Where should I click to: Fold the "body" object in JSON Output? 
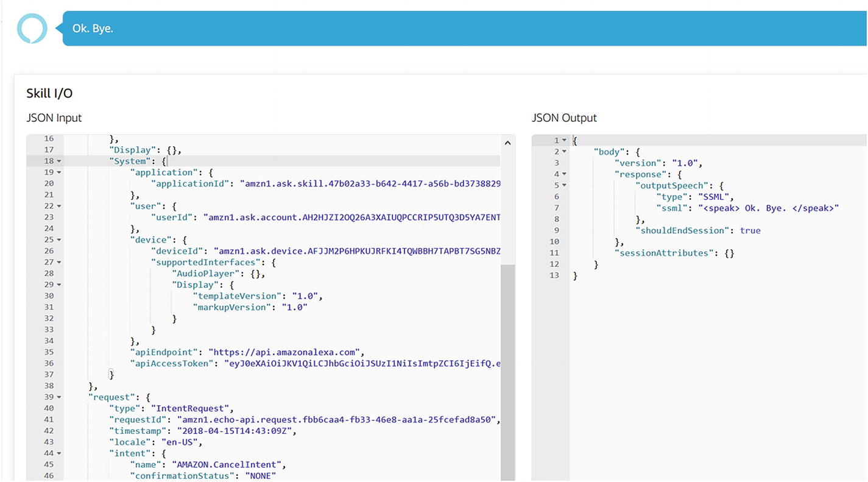[564, 152]
